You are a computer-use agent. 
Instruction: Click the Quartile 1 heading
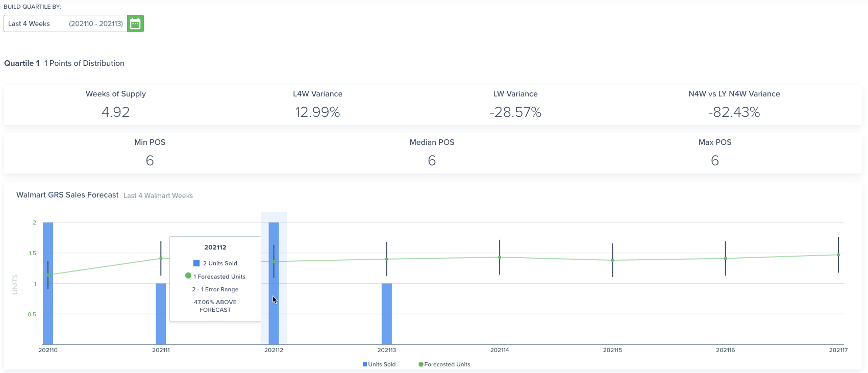coord(22,63)
